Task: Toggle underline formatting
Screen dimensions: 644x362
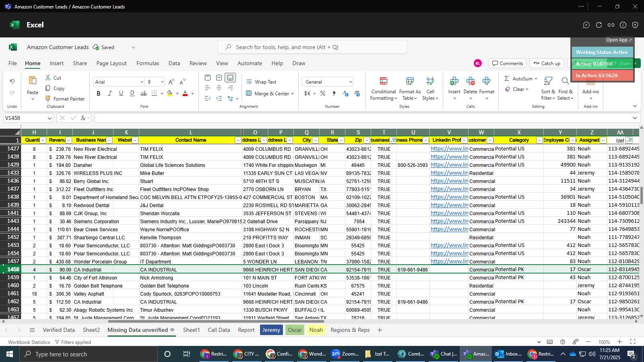Action: pyautogui.click(x=121, y=93)
